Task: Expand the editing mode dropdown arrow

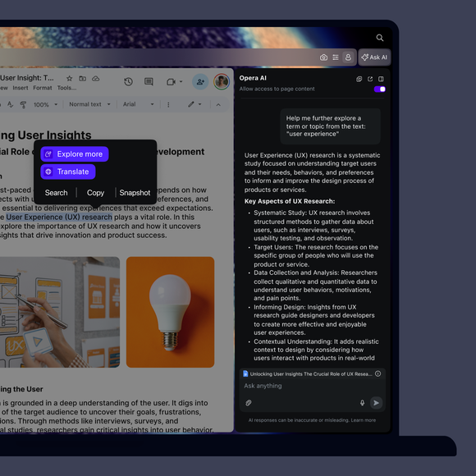Action: (199, 104)
